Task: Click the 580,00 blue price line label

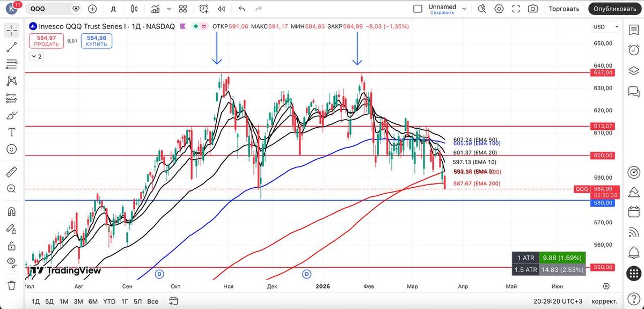Action: tap(603, 203)
